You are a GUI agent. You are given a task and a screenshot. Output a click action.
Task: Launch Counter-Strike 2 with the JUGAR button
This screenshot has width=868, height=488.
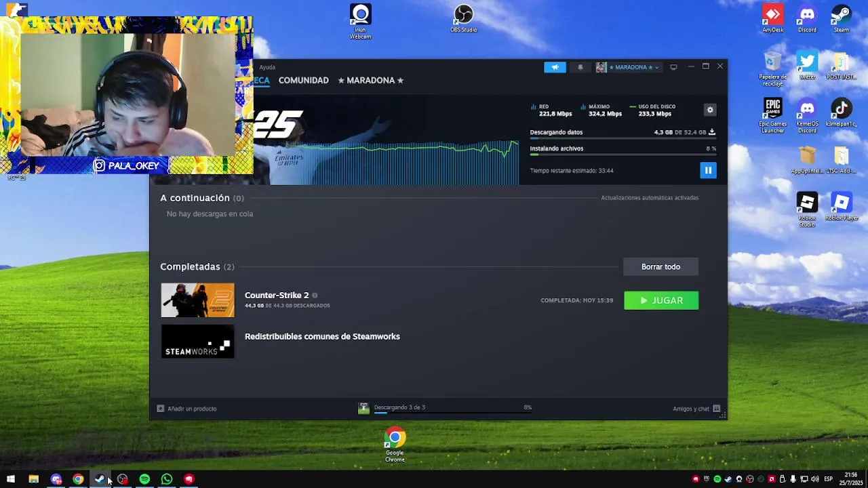661,300
